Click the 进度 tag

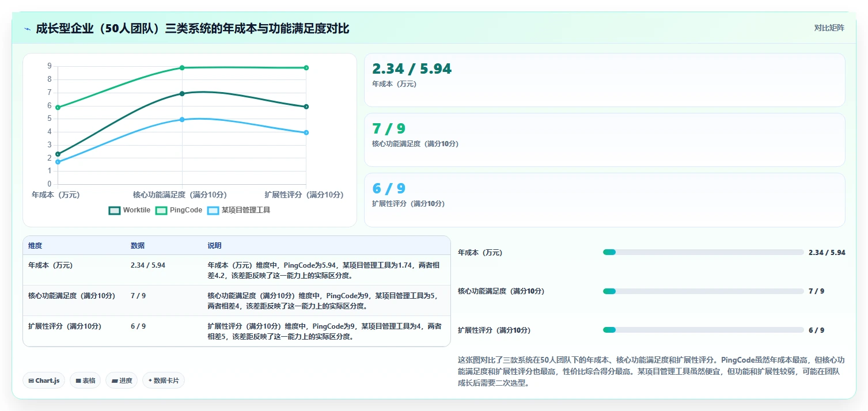[x=122, y=380]
